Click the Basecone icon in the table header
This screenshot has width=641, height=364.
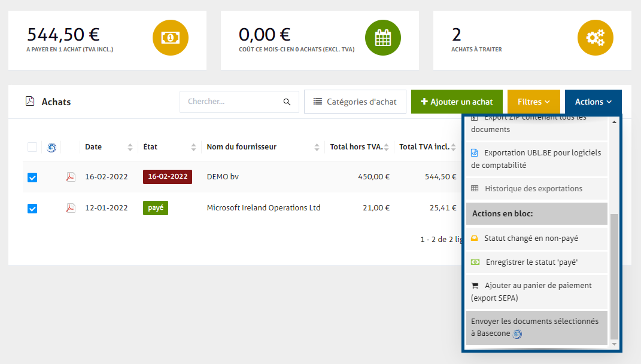[x=51, y=147]
